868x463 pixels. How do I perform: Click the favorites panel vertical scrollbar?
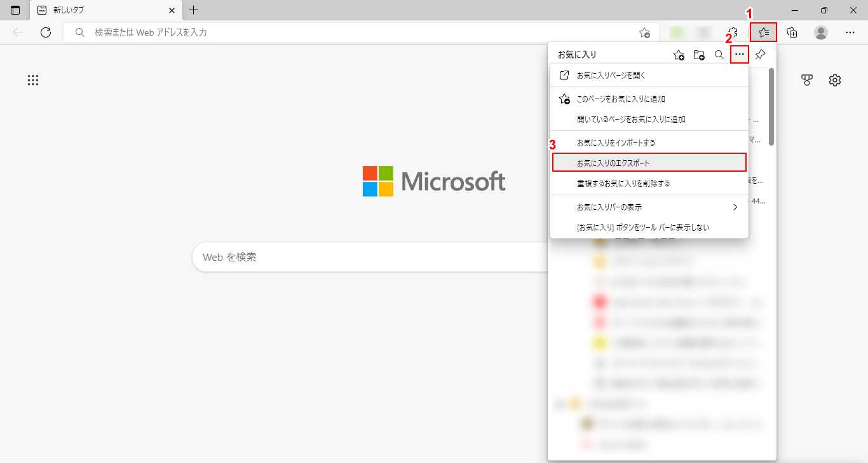coord(771,107)
